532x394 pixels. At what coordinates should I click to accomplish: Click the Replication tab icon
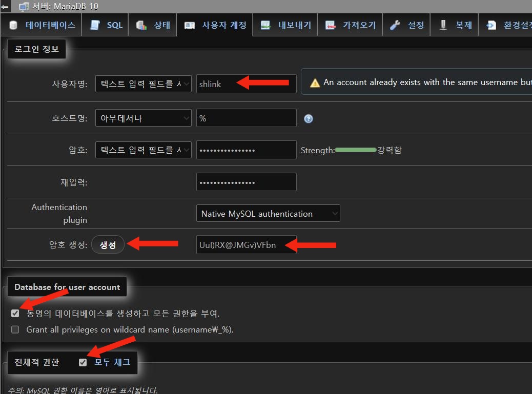pos(443,25)
